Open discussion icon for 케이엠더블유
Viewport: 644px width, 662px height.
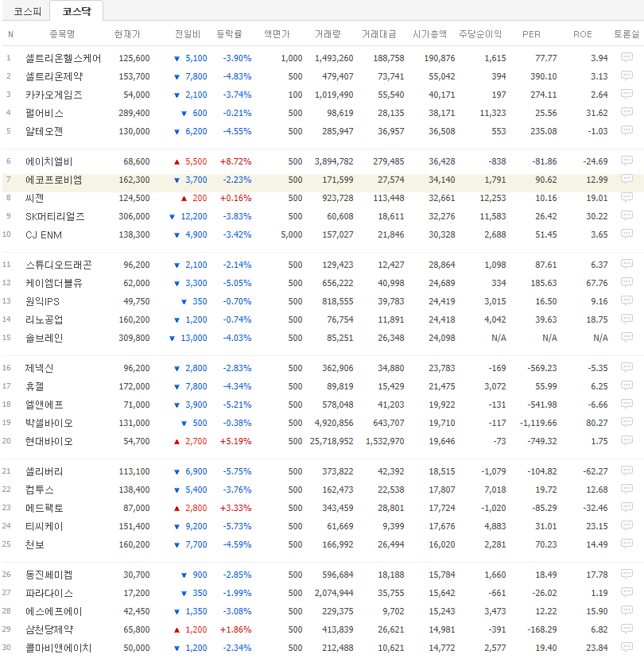(x=627, y=282)
